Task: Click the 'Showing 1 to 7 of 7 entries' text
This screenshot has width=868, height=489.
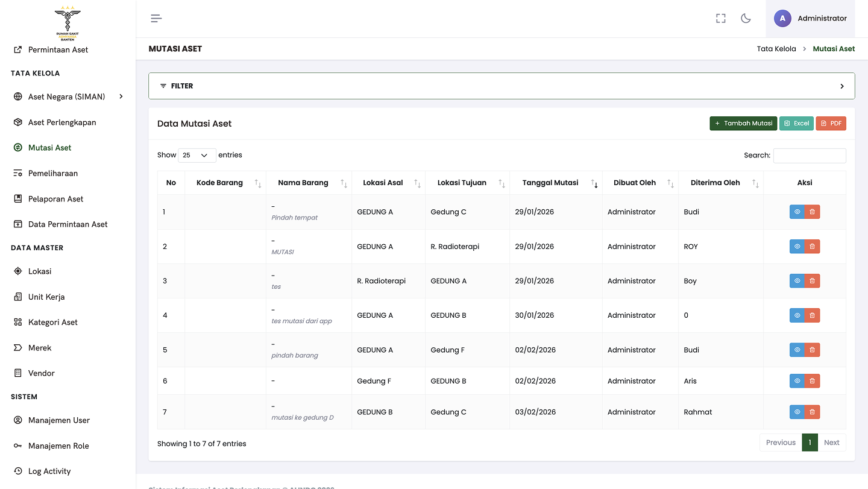Action: [201, 444]
